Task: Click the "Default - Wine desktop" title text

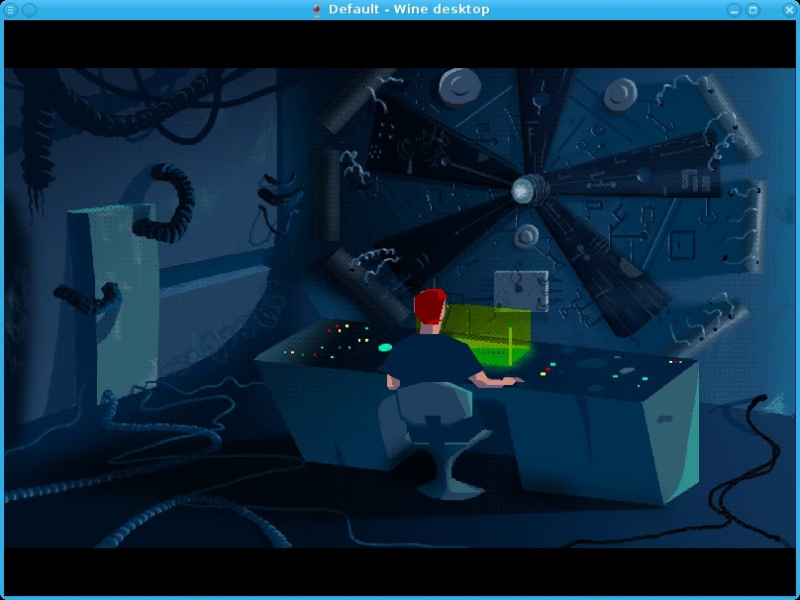Action: 408,10
